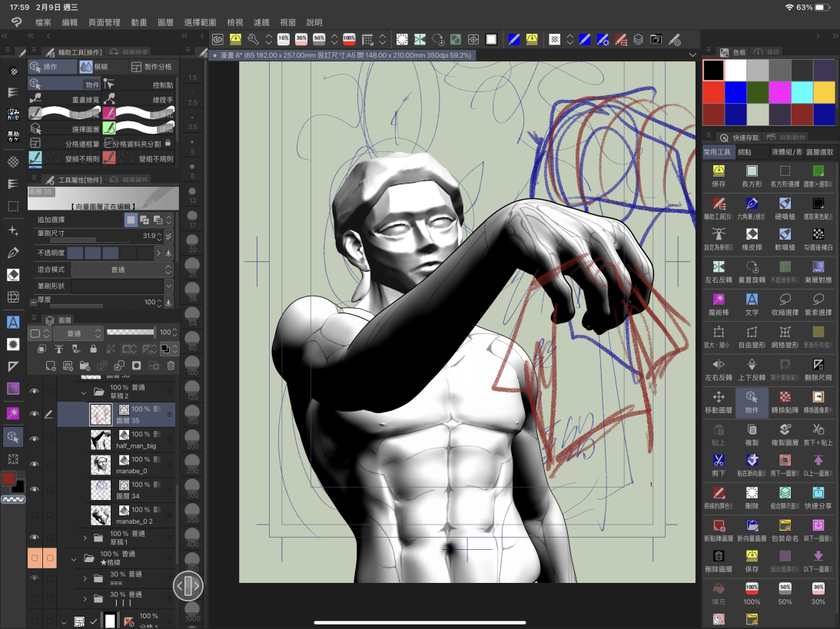Select the text tool in left toolbar

[x=13, y=322]
